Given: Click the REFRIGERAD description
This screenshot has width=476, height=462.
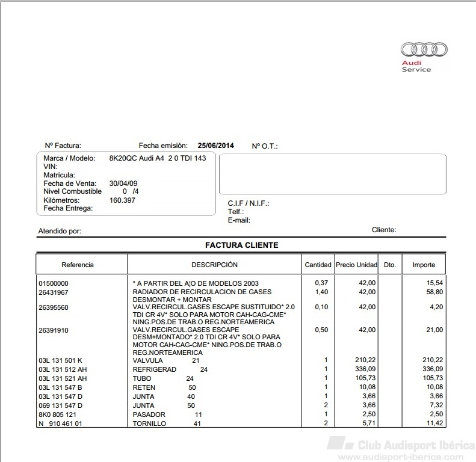Looking at the screenshot, I should [x=154, y=369].
